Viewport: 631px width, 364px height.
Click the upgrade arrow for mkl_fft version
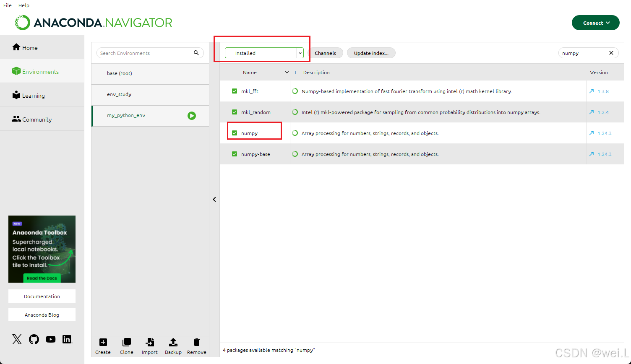592,91
